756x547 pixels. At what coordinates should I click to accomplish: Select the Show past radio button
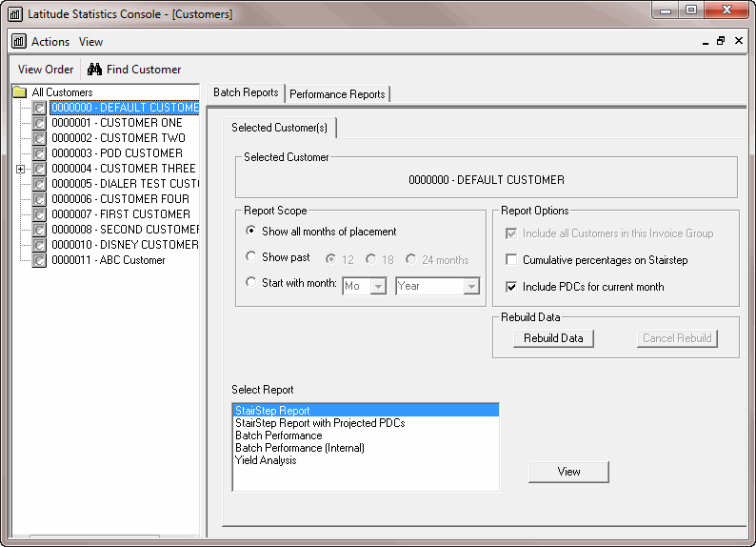[251, 257]
